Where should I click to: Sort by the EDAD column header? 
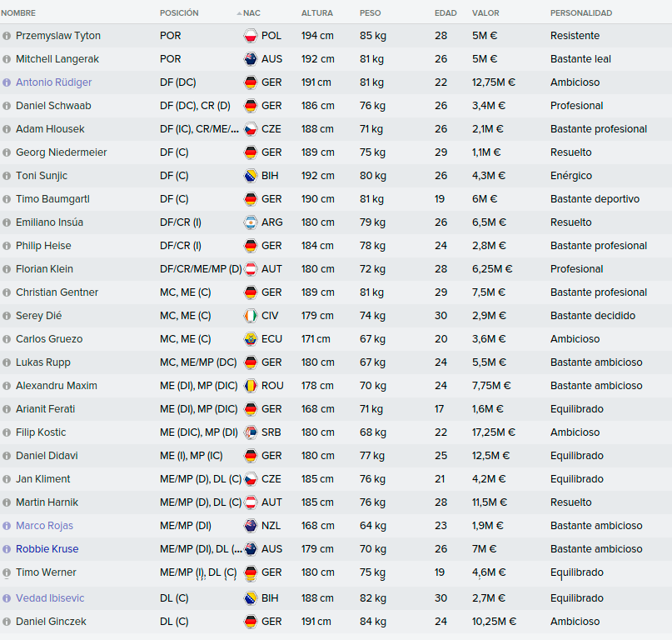click(446, 13)
